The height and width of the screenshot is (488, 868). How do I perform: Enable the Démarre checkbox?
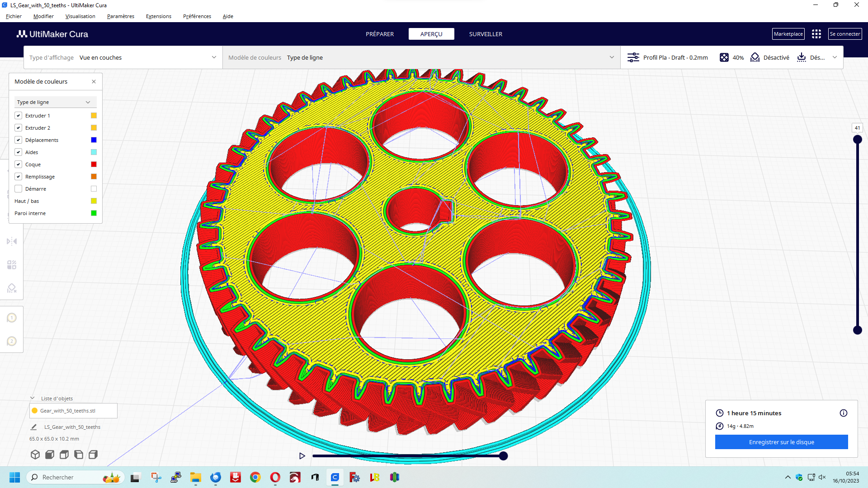pos(19,189)
